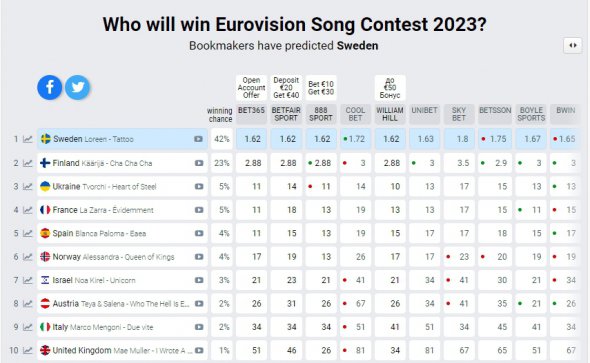Screen dimensions: 590x363
Task: Open the trend chart icon for Sweden
Action: coord(27,139)
